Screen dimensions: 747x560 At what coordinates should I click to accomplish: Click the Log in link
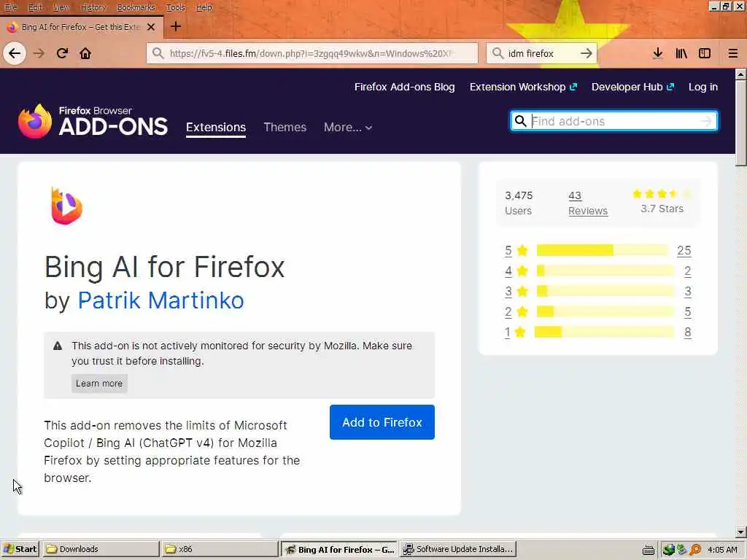click(x=703, y=87)
